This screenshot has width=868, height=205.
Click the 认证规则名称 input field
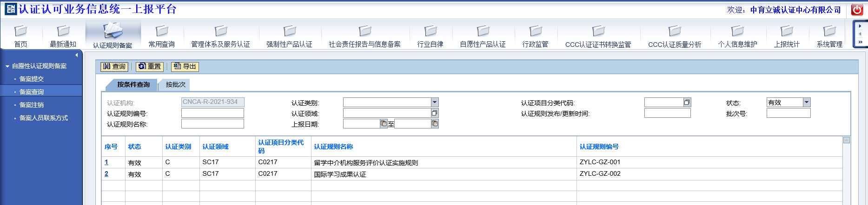click(212, 124)
